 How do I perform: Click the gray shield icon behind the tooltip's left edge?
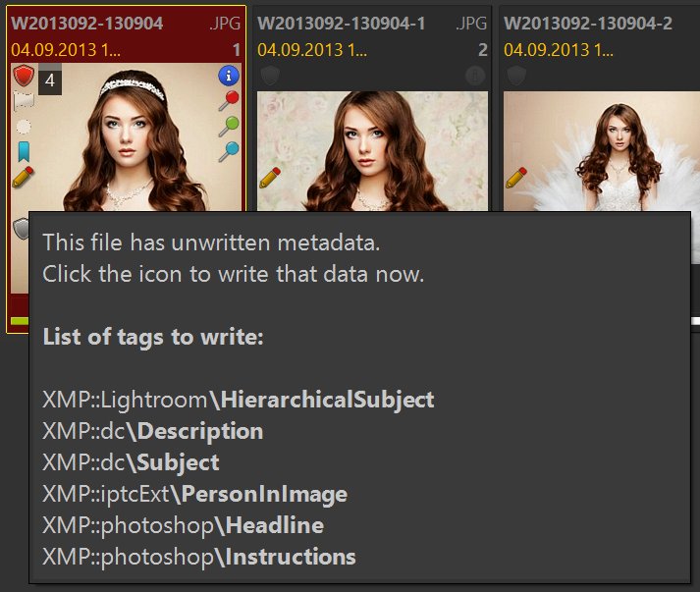[x=21, y=229]
